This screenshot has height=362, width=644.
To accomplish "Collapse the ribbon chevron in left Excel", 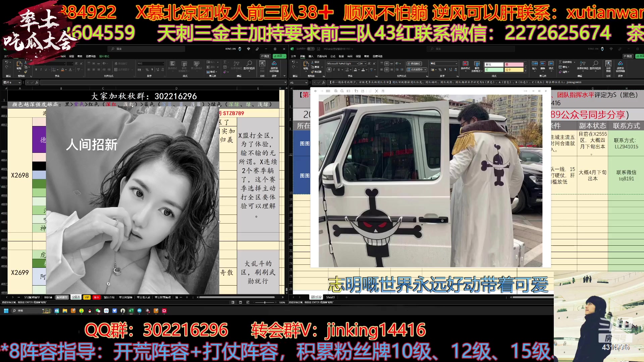I will click(x=285, y=76).
